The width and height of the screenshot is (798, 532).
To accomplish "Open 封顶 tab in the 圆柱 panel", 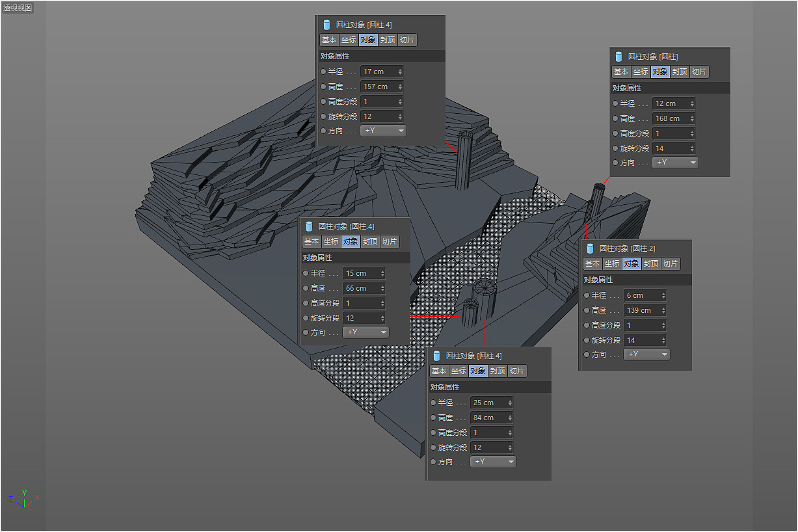I will click(x=680, y=72).
